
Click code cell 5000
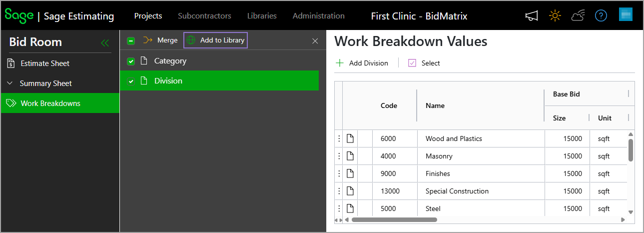pos(395,208)
